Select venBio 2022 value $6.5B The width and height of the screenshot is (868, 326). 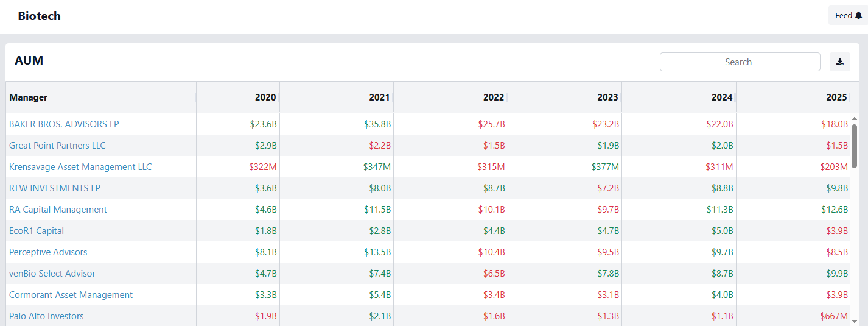[494, 273]
